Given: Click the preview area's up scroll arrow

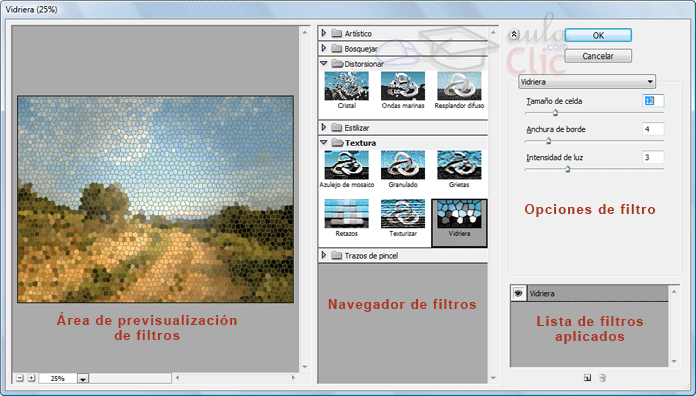Looking at the screenshot, I should 305,32.
